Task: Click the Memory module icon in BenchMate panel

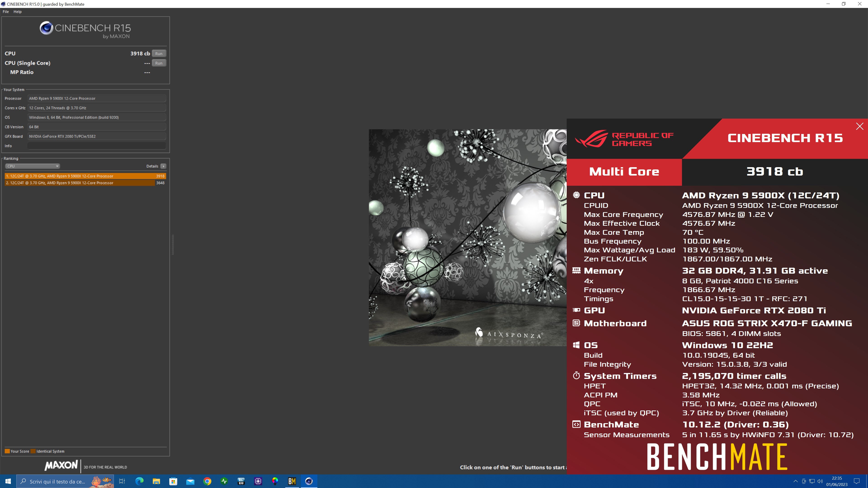Action: 577,270
